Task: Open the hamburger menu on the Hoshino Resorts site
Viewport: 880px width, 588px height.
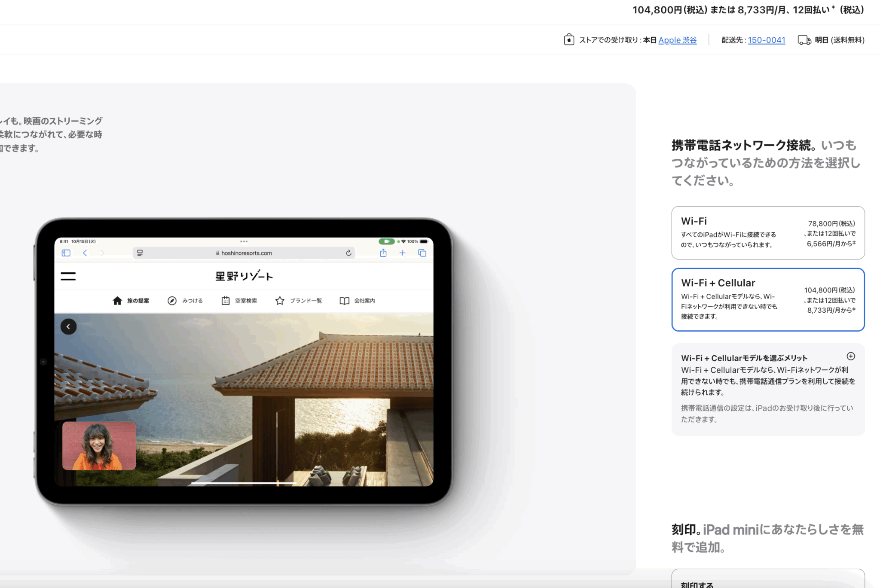Action: coord(68,276)
